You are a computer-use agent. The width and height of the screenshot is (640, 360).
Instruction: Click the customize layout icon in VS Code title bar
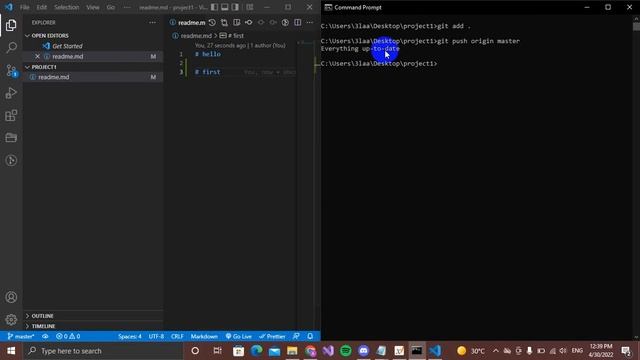click(249, 7)
